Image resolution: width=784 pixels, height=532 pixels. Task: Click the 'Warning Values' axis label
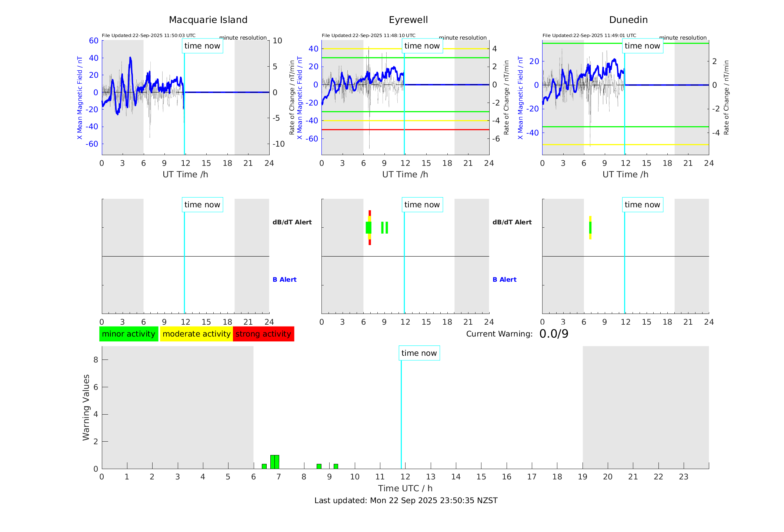(86, 407)
